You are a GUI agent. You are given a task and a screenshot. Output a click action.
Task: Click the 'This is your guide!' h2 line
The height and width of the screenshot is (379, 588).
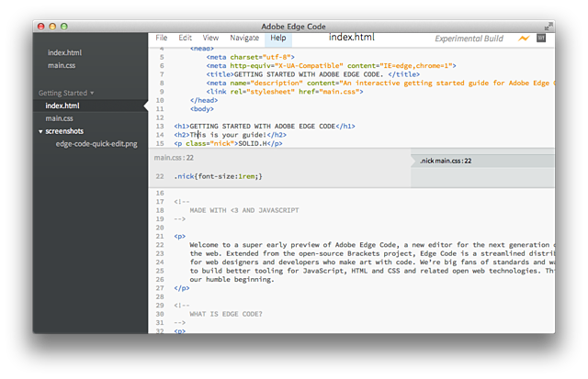[231, 135]
